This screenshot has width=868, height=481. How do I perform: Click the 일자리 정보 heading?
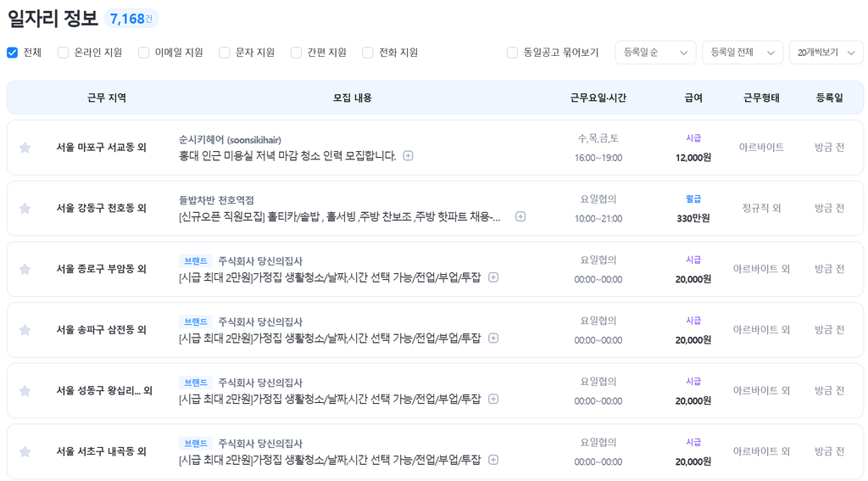pyautogui.click(x=53, y=19)
